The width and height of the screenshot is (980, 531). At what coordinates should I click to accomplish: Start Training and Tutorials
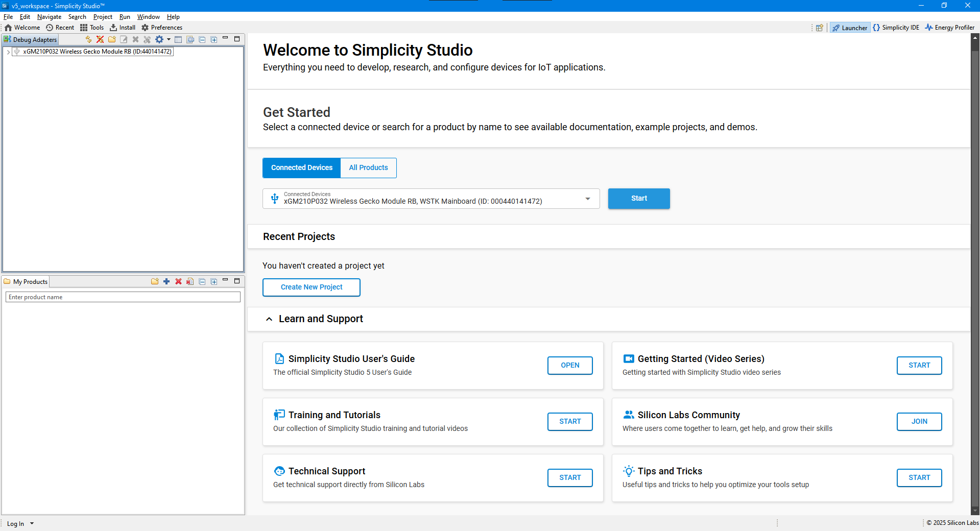click(570, 422)
